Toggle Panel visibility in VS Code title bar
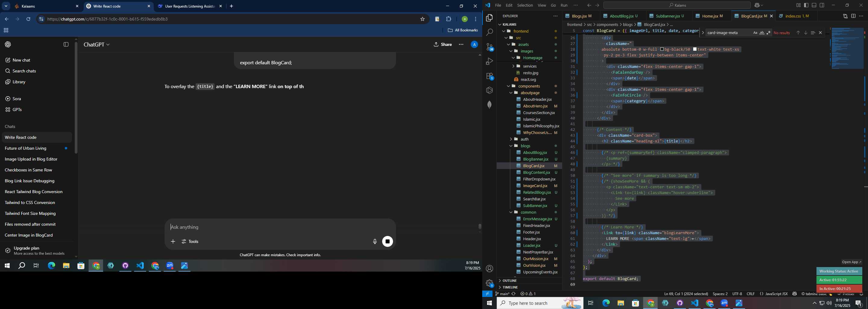The height and width of the screenshot is (309, 868). coord(814,5)
